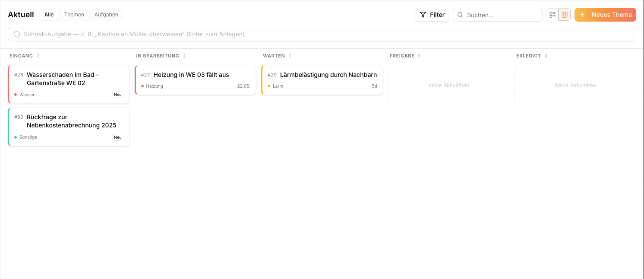Open card Wasserschaden im Bad
The image size is (644, 279).
pos(69,84)
